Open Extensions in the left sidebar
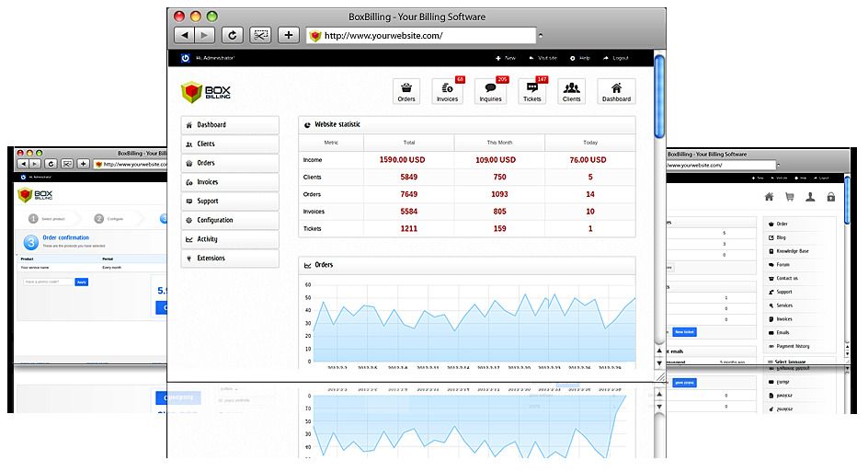 (230, 259)
